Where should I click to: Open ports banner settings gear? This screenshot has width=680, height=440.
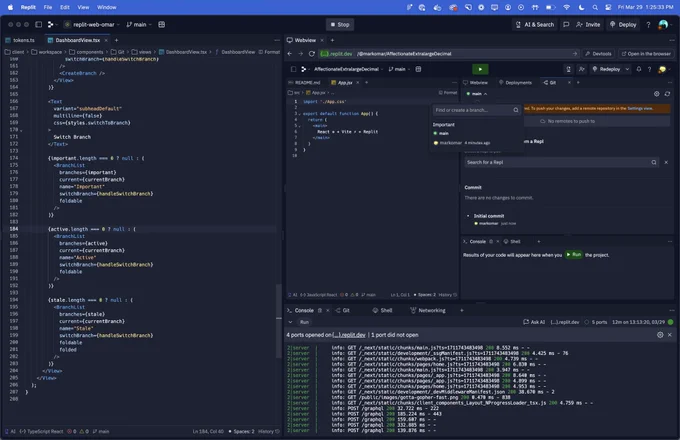660,335
